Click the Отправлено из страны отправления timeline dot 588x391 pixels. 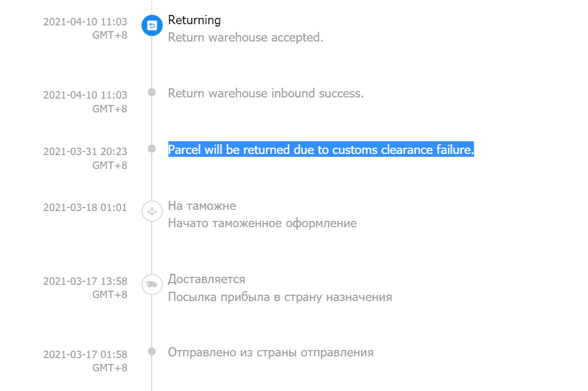152,351
